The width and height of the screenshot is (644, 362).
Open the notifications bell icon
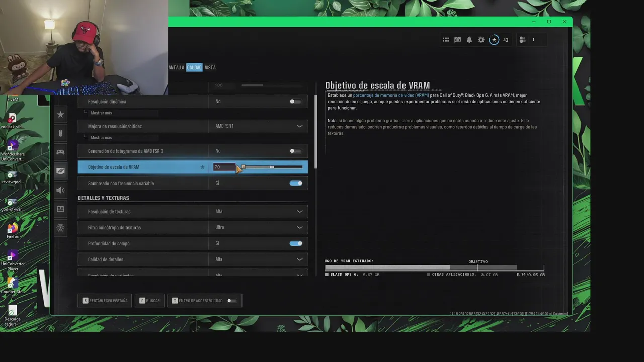(469, 40)
